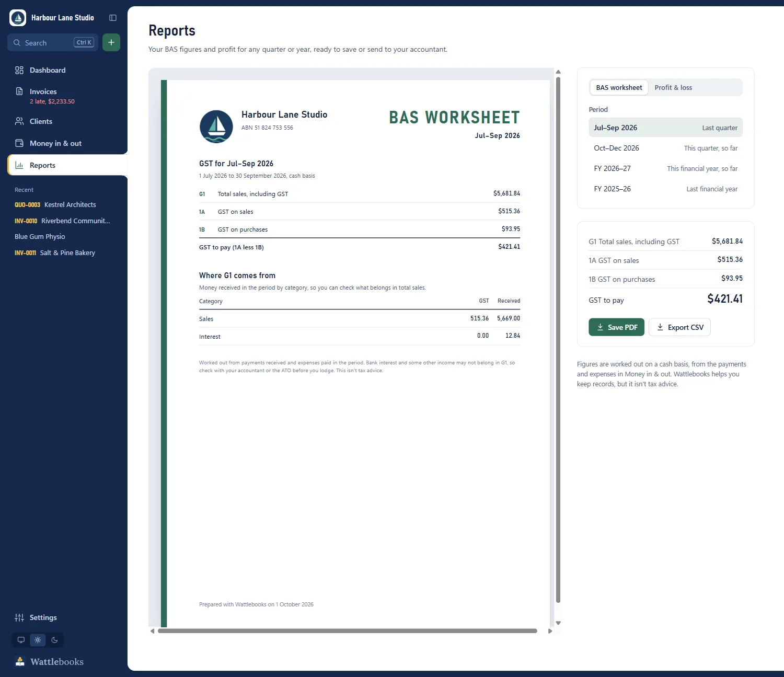Open the Money in & out wallet icon
Viewport: 784px width, 677px height.
pos(19,143)
